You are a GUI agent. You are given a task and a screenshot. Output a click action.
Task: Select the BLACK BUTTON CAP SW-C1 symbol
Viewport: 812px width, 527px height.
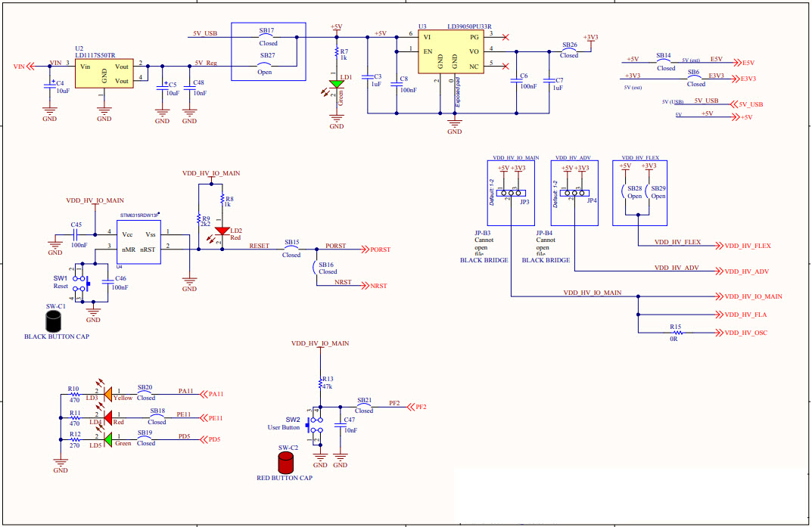(53, 321)
